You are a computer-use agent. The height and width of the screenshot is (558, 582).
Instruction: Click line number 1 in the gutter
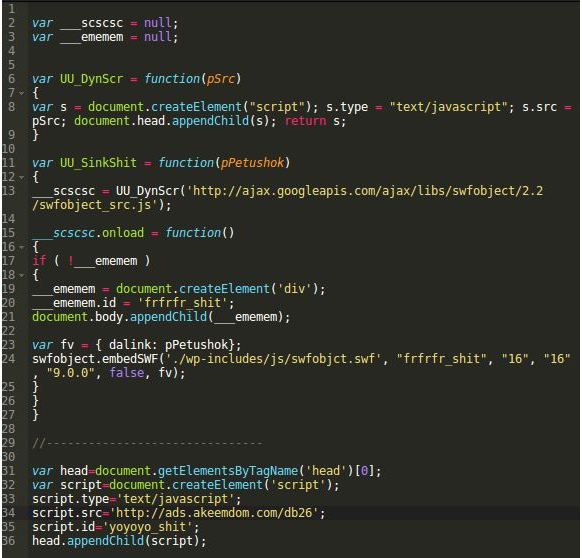tap(12, 9)
